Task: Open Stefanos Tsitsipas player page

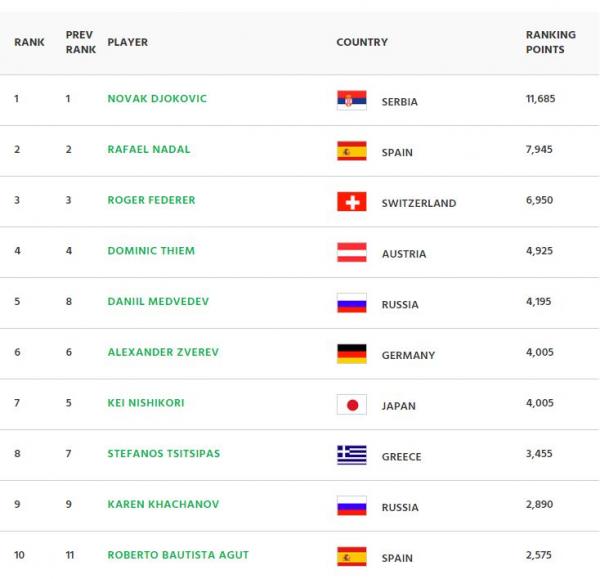Action: click(164, 454)
